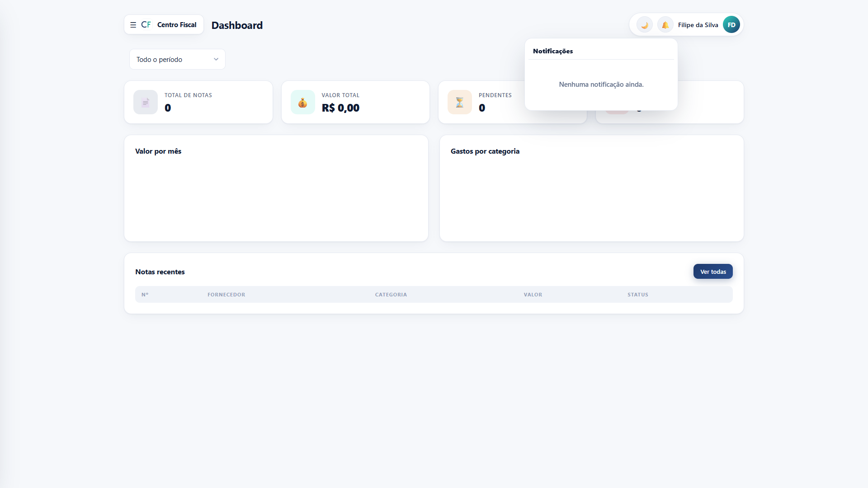Expand the Todo o período dropdown
This screenshot has width=868, height=488.
point(177,59)
